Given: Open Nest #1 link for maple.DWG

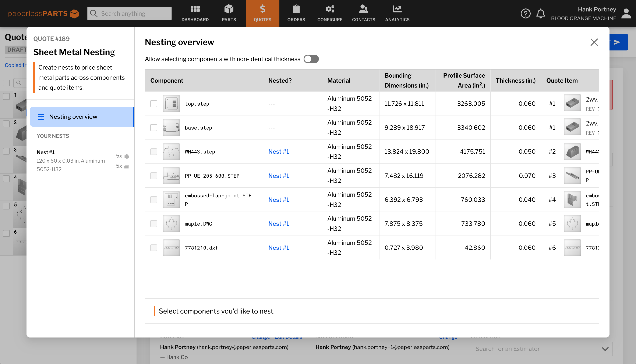Looking at the screenshot, I should coord(279,223).
